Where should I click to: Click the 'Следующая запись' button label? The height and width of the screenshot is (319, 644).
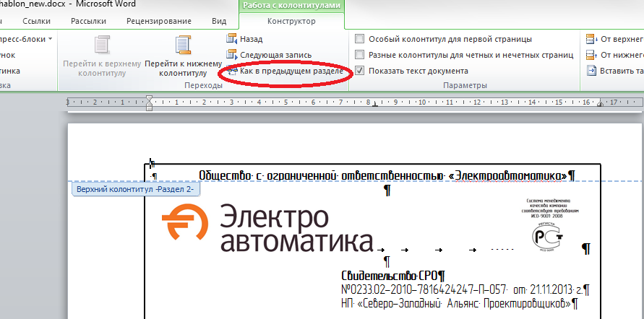click(x=275, y=55)
